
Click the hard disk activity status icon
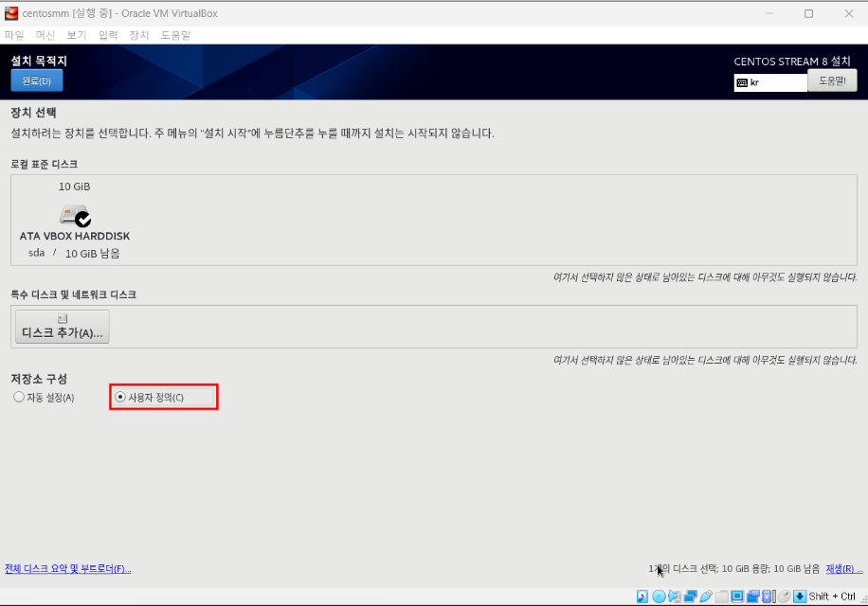[x=642, y=596]
